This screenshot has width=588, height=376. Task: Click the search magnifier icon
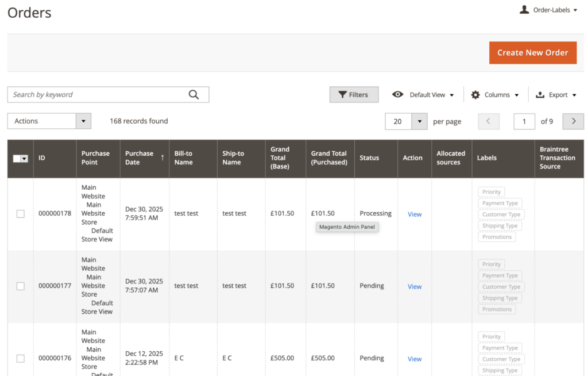pyautogui.click(x=194, y=95)
